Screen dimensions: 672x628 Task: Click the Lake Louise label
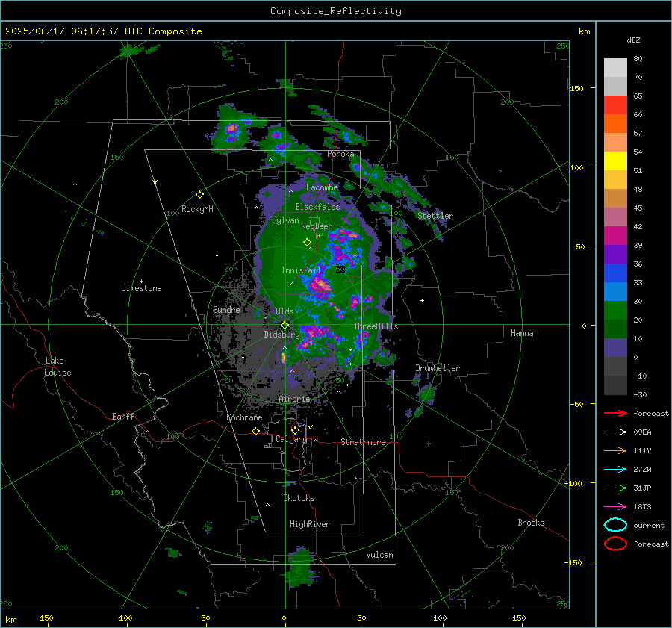pos(57,367)
